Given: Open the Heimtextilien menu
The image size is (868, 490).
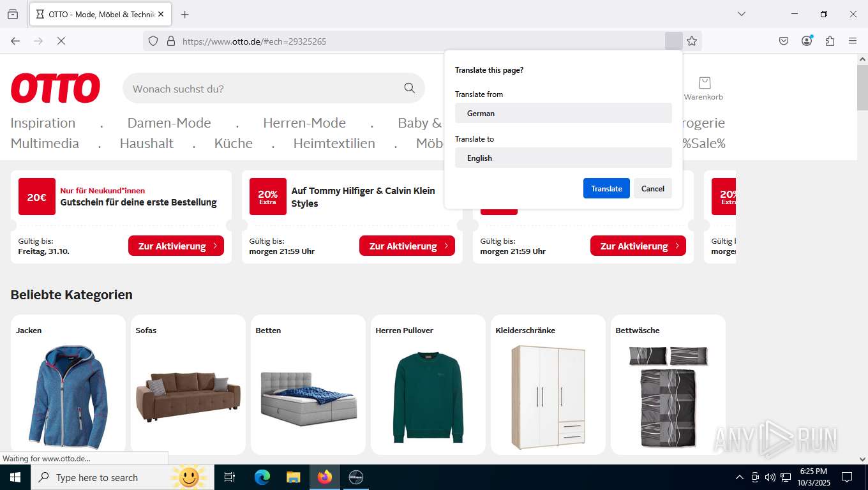Looking at the screenshot, I should pyautogui.click(x=334, y=143).
